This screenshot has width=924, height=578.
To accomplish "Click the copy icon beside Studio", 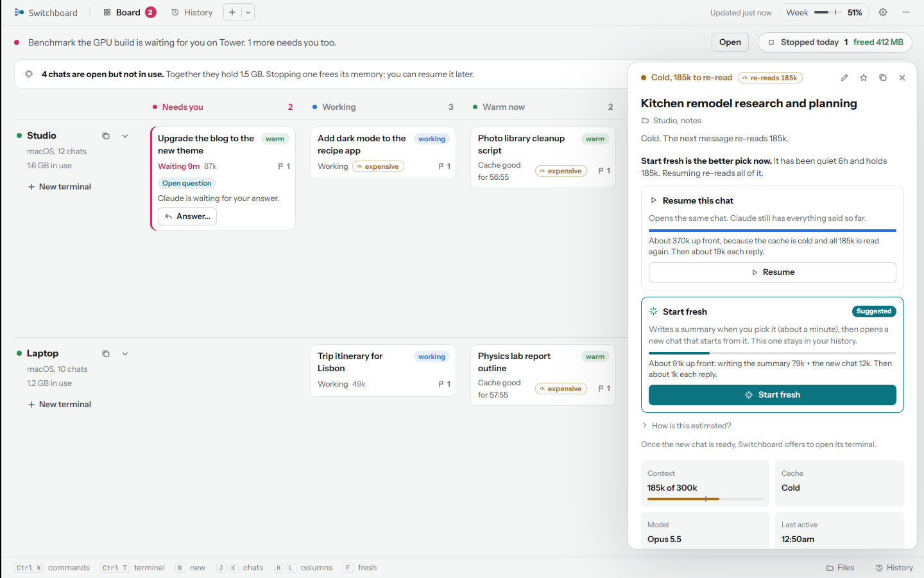I will 106,136.
